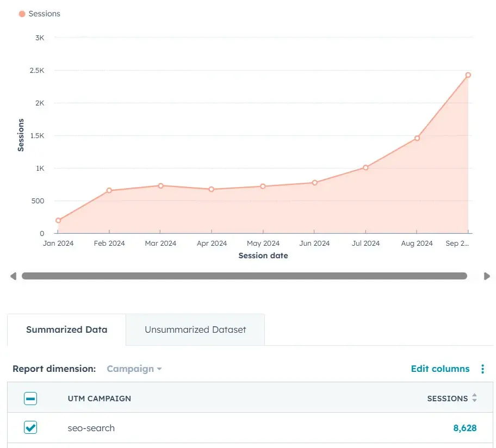This screenshot has height=448, width=496.
Task: Click the Jul 2024 data point
Action: [x=365, y=167]
